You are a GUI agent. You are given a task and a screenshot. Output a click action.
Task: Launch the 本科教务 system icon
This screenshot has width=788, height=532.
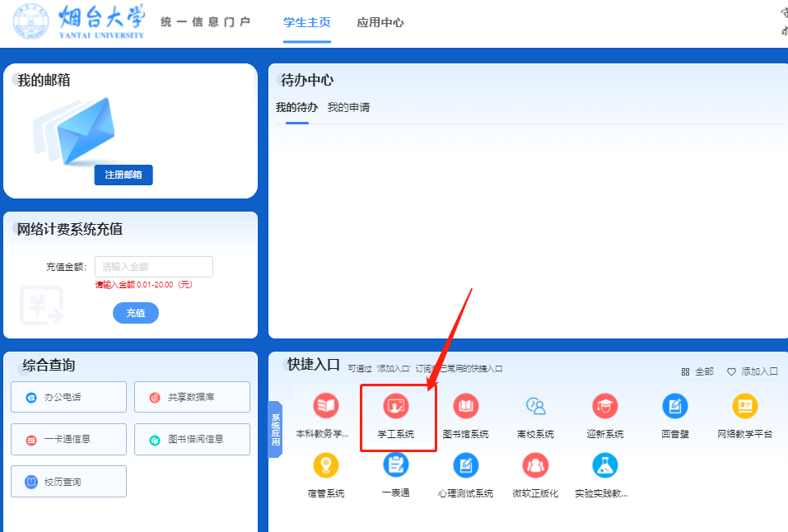click(325, 407)
